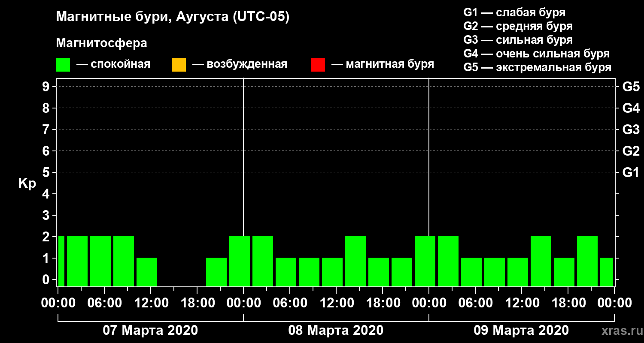Click the '18:00' tick label for 09 Марта
The height and width of the screenshot is (343, 644).
click(x=568, y=303)
